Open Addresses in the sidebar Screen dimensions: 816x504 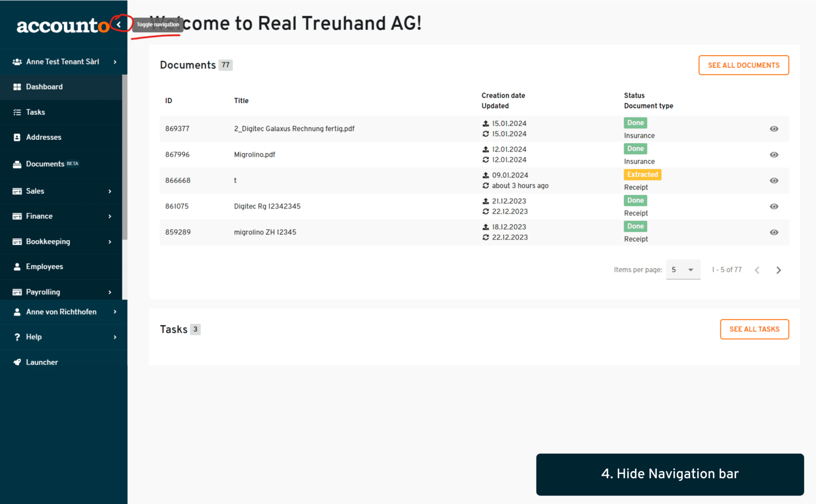click(61, 138)
